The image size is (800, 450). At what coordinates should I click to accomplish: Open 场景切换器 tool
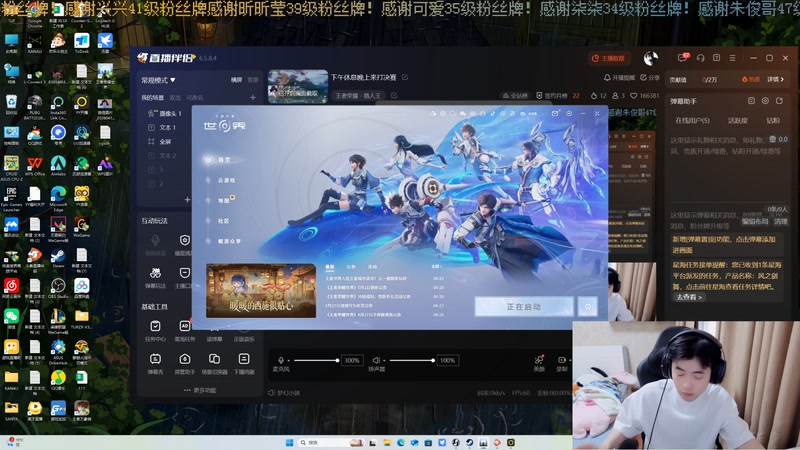click(x=214, y=364)
